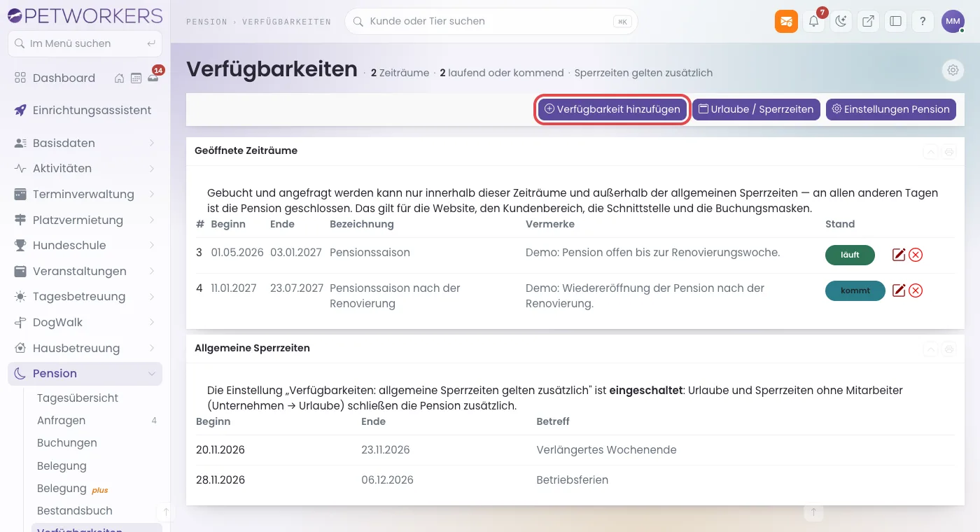This screenshot has width=980, height=532.
Task: Click the orange messages icon in header
Action: [786, 21]
